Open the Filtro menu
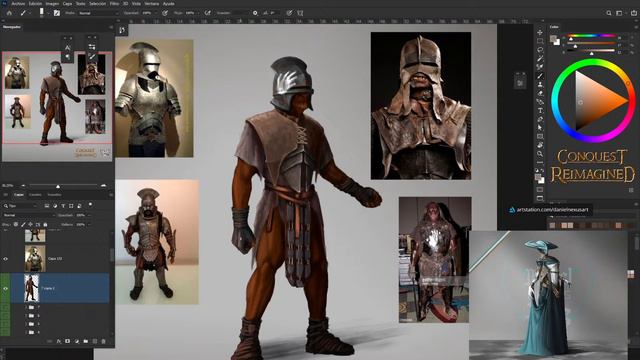 point(114,4)
